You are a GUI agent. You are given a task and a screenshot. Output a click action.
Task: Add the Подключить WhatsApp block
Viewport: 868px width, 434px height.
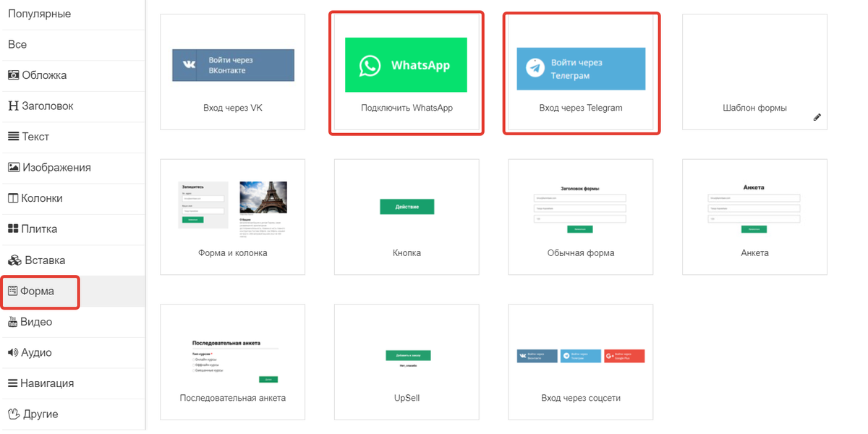(407, 72)
